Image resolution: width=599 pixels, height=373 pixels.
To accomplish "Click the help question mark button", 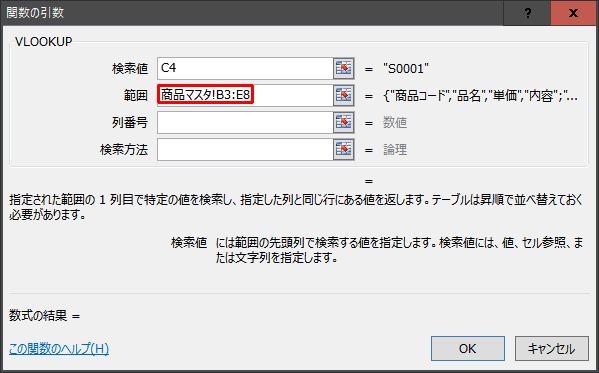I will pyautogui.click(x=528, y=13).
